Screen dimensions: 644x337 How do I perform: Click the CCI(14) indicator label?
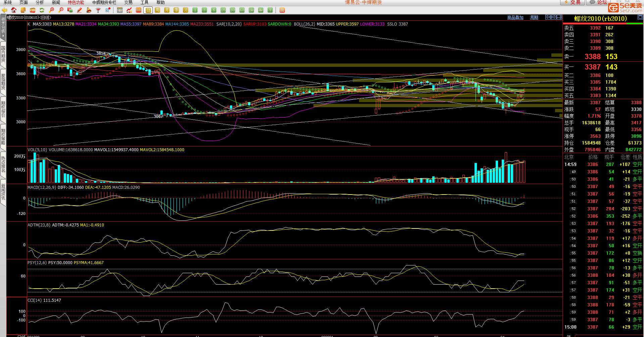click(34, 300)
